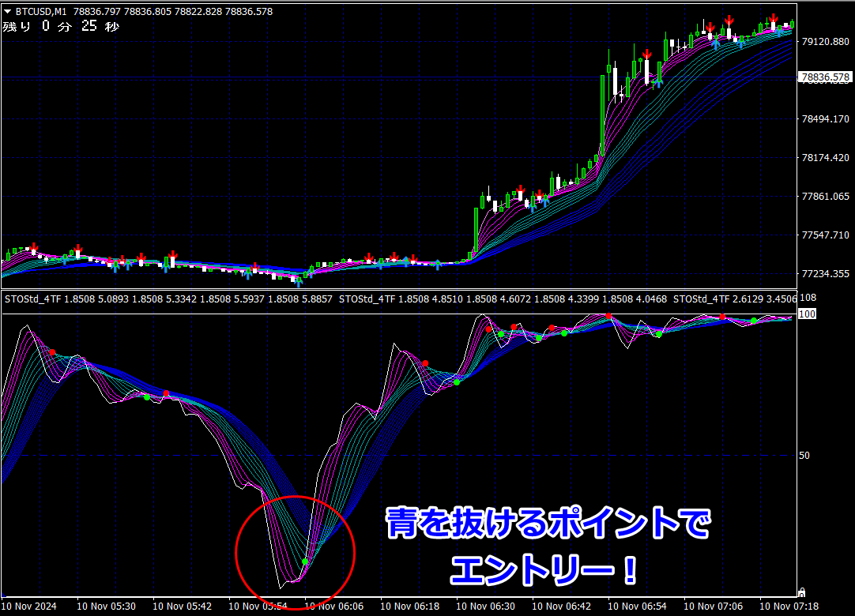
Task: Click the 10 Nov 2024 date label
Action: click(x=29, y=607)
